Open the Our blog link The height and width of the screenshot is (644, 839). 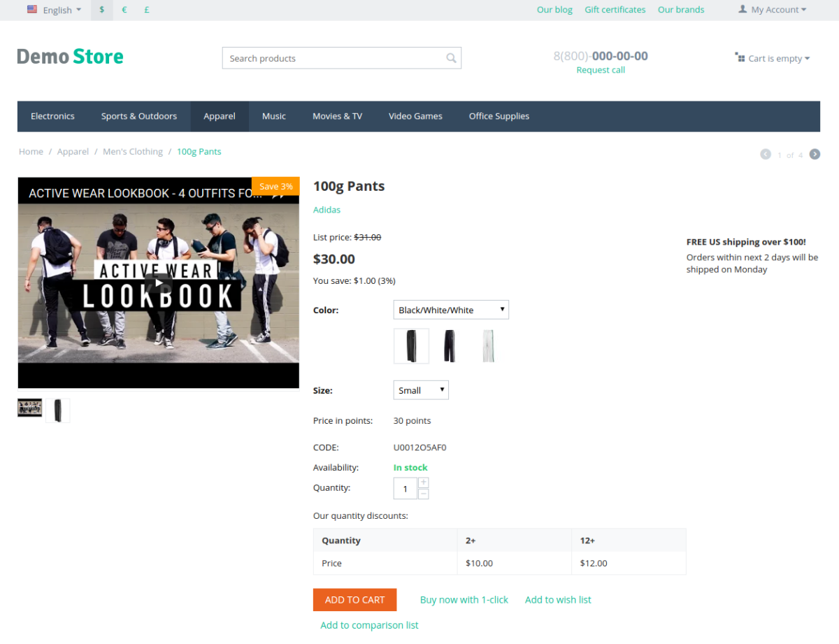[x=554, y=10]
